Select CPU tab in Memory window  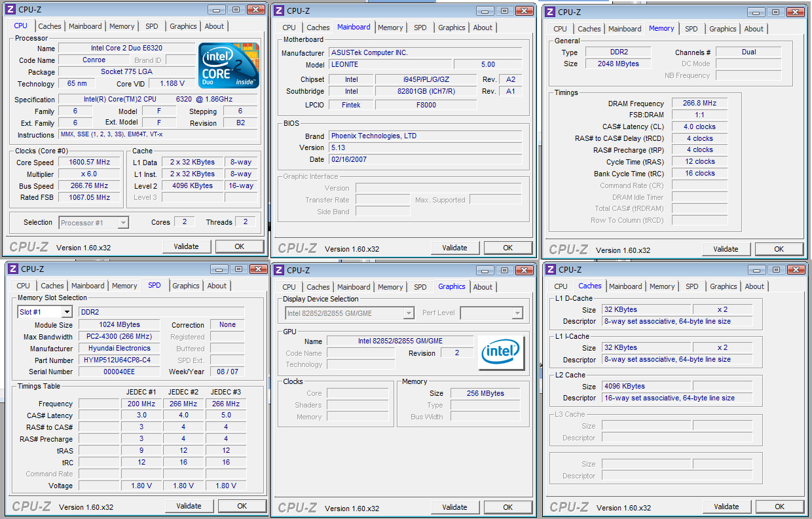(560, 29)
